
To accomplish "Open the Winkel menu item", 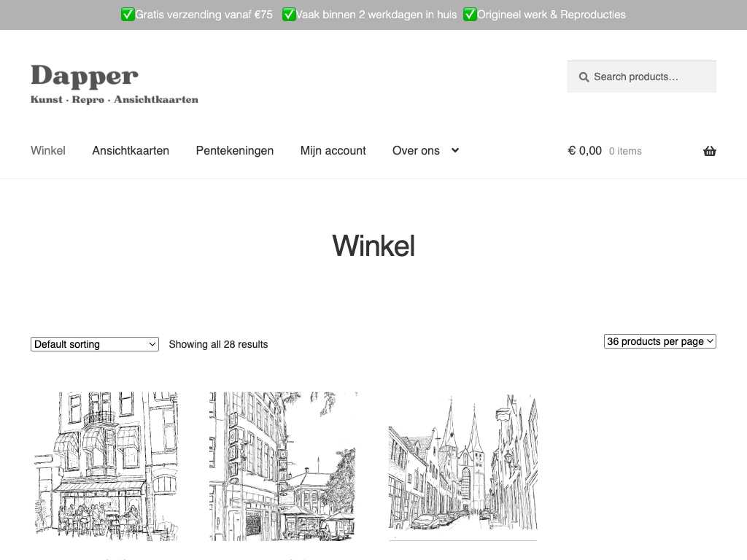I will pyautogui.click(x=48, y=150).
